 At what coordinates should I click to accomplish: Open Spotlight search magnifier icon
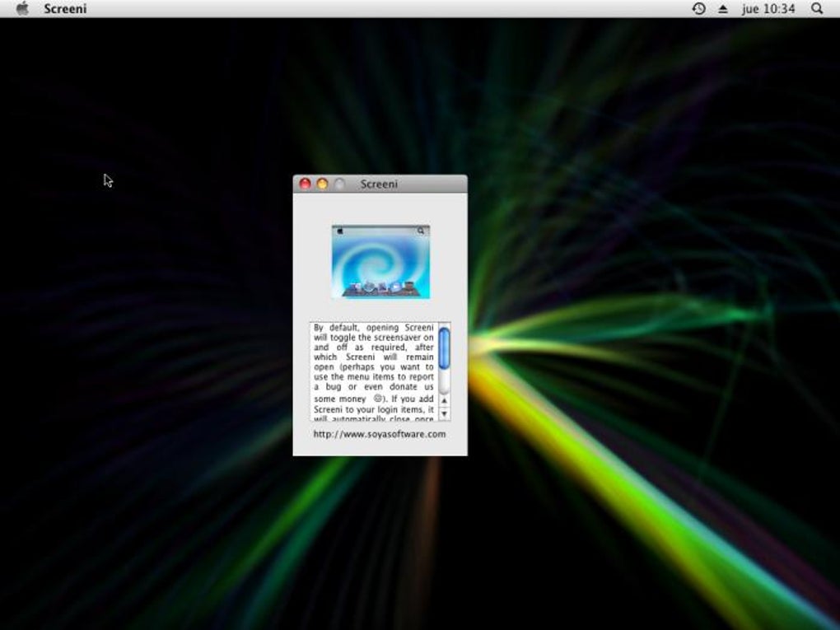817,8
